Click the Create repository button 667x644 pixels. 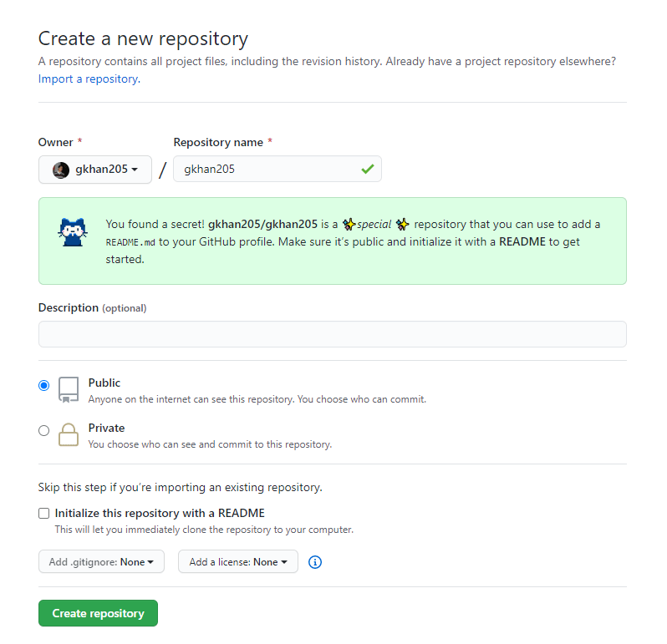click(99, 613)
